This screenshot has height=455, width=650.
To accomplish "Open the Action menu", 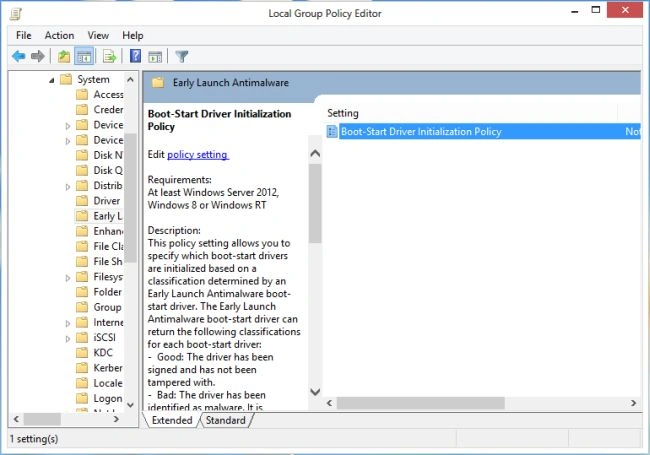I will click(x=59, y=36).
